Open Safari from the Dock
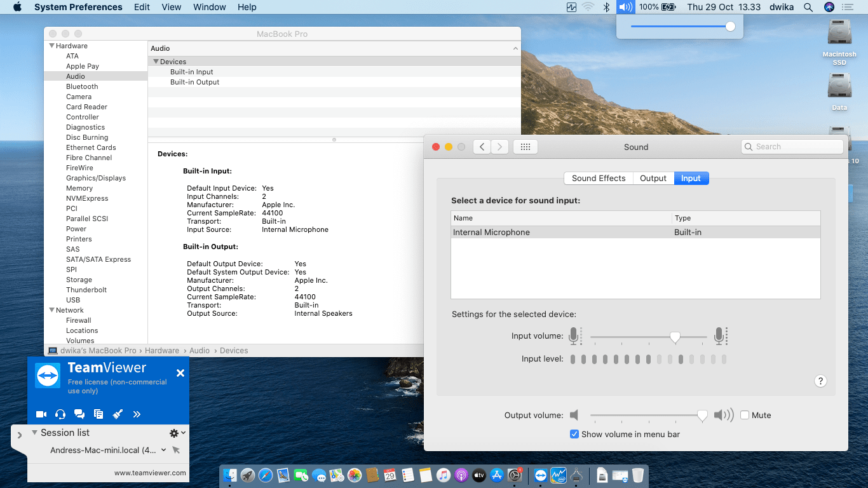The width and height of the screenshot is (868, 488). pyautogui.click(x=266, y=475)
